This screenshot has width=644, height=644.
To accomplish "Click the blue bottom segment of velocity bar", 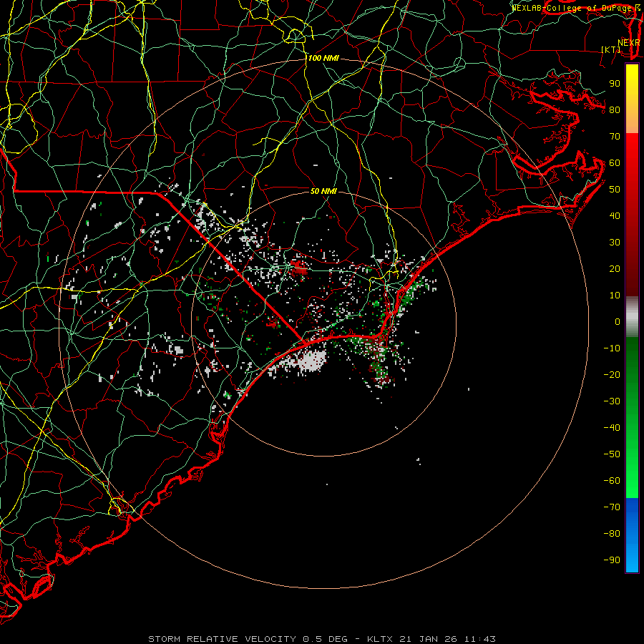I will 632,535.
